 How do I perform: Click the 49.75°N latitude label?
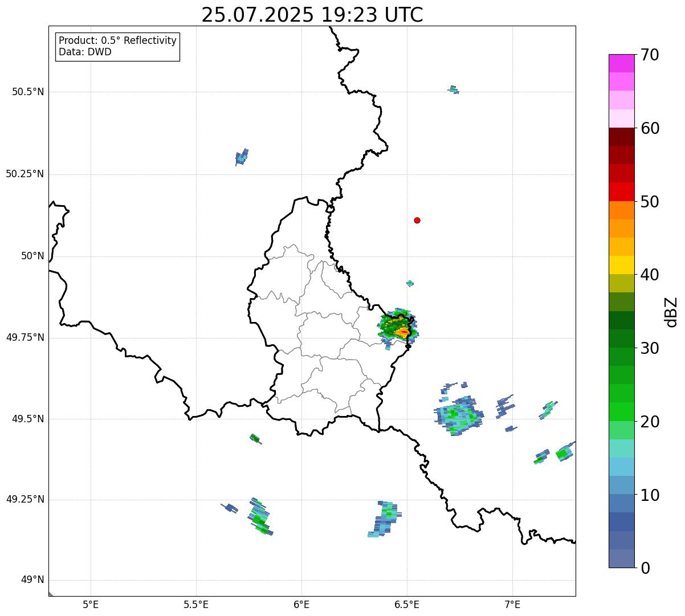pos(25,337)
